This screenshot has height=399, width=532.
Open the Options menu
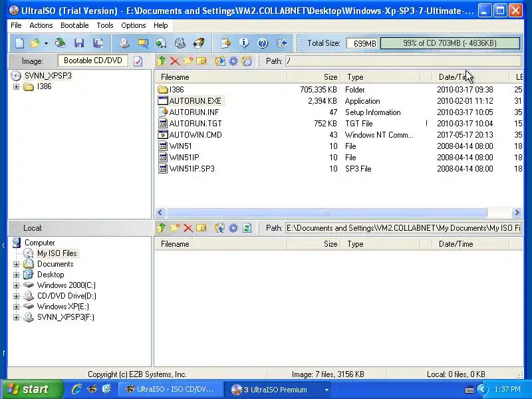[134, 25]
